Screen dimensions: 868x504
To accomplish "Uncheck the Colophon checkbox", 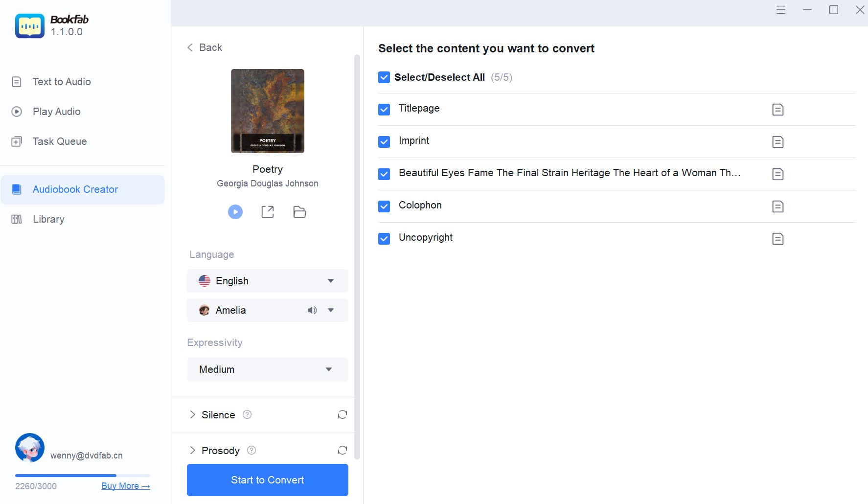I will point(384,206).
